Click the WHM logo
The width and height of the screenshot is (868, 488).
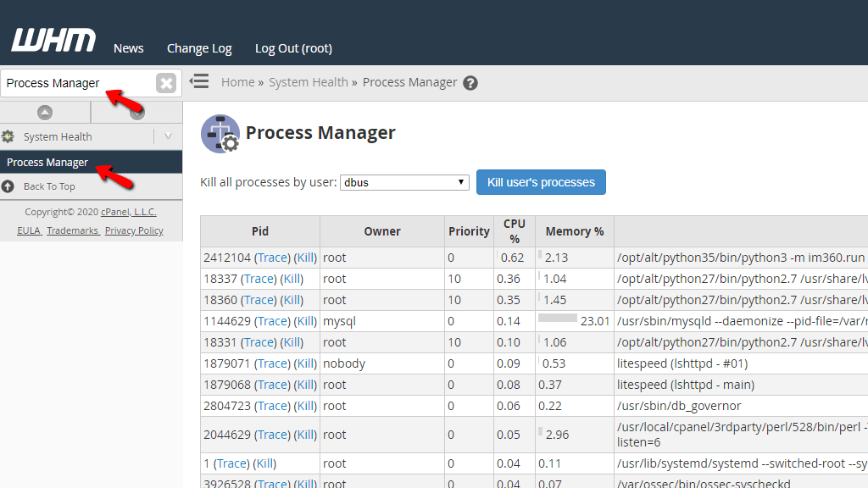click(53, 40)
